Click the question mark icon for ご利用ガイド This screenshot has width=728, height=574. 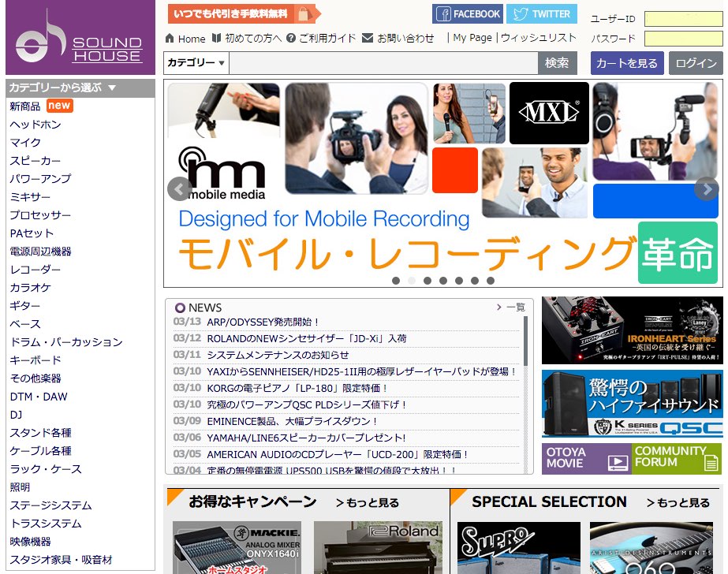[291, 38]
